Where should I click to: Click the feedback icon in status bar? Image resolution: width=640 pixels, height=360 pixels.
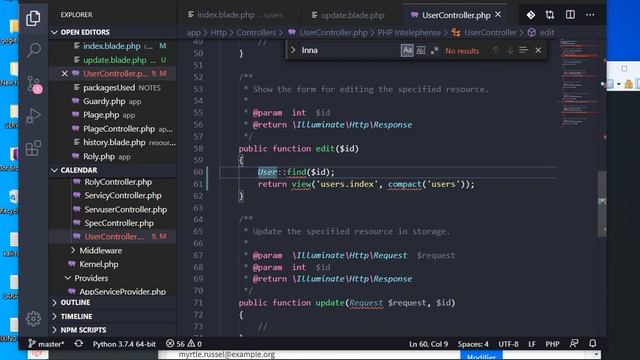[x=574, y=344]
